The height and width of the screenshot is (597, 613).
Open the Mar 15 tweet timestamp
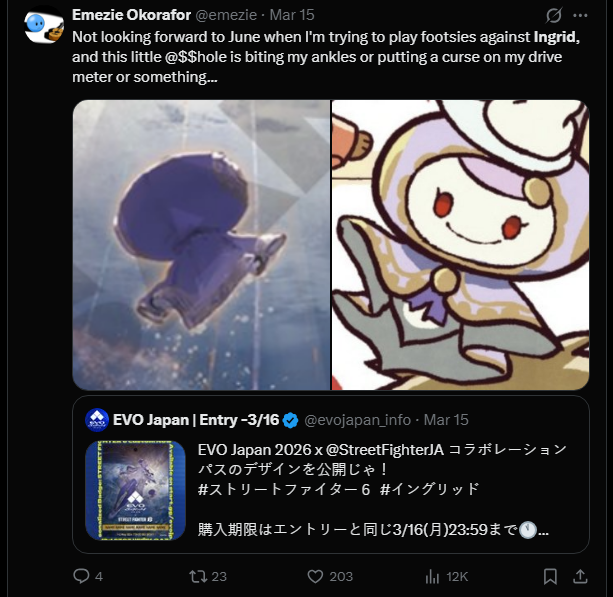tap(292, 15)
